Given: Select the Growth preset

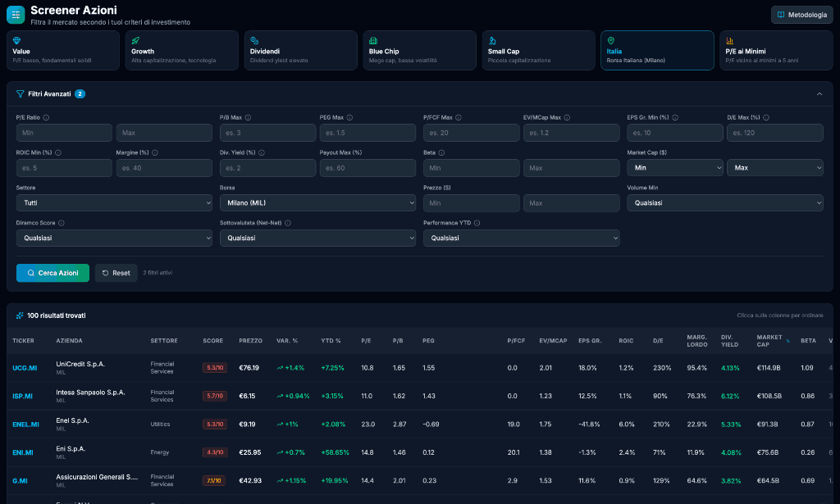Looking at the screenshot, I should [x=181, y=50].
